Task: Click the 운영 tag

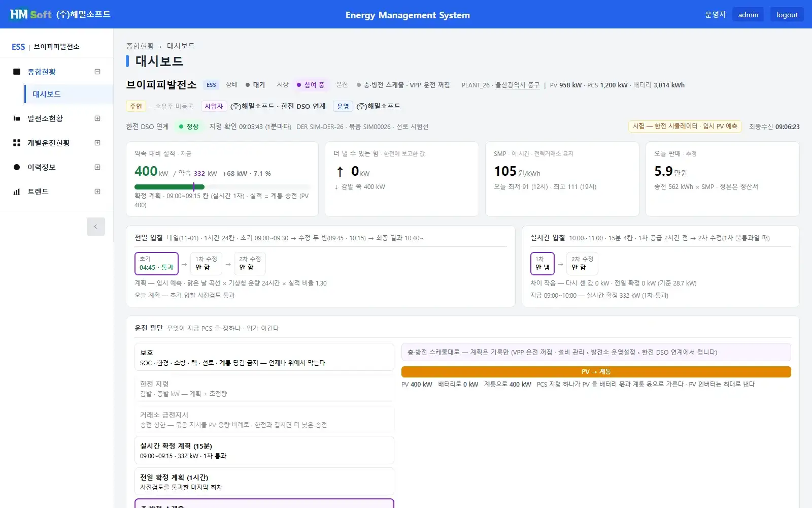Action: click(343, 106)
